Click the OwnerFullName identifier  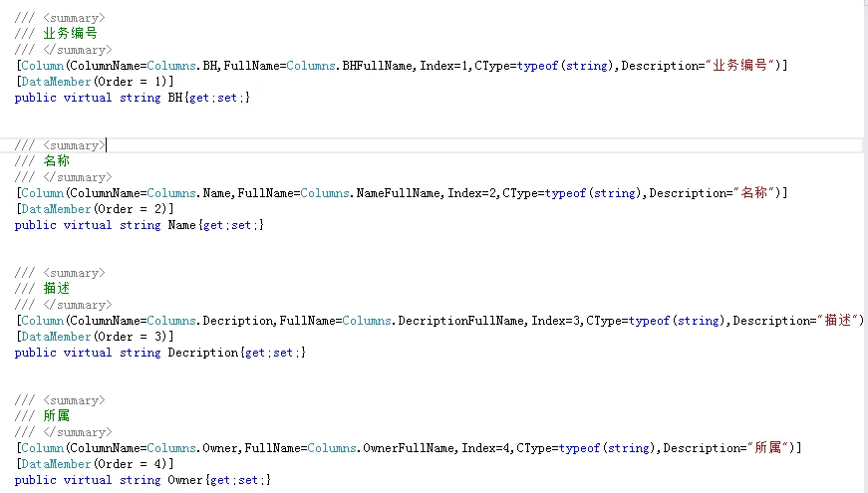(409, 448)
